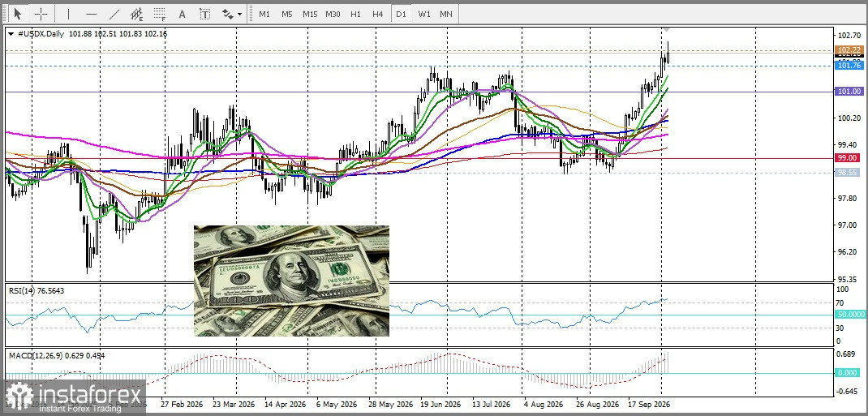Select the vertical line drawing tool

point(68,14)
